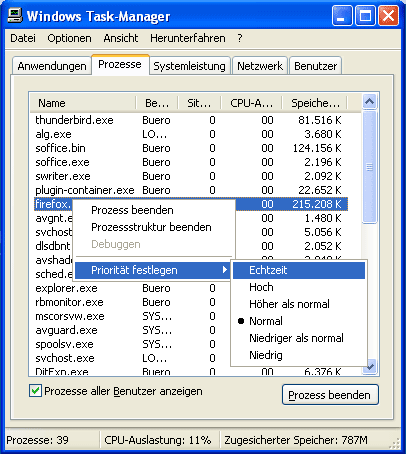Open the ? help menu
This screenshot has width=406, height=454.
[x=240, y=38]
